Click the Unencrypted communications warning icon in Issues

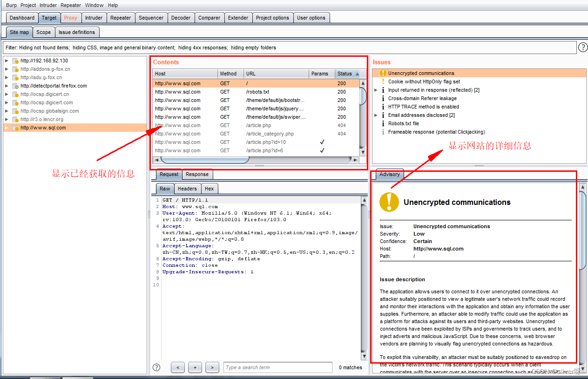click(383, 73)
